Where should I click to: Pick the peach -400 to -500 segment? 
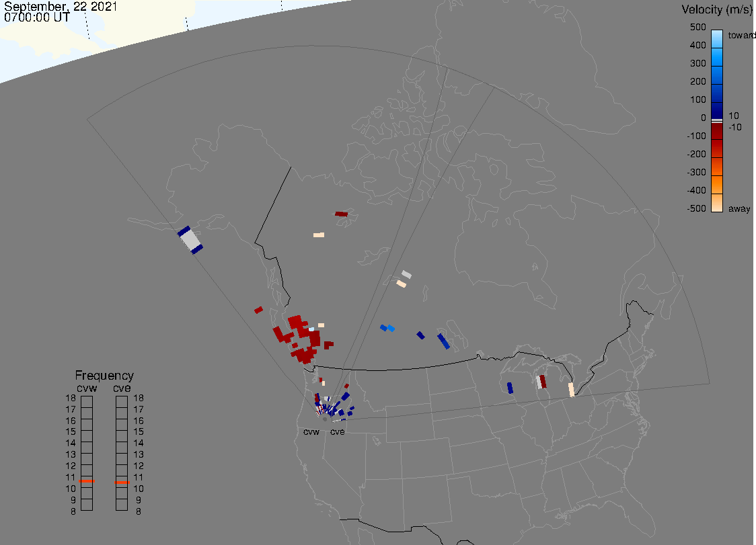pyautogui.click(x=717, y=202)
